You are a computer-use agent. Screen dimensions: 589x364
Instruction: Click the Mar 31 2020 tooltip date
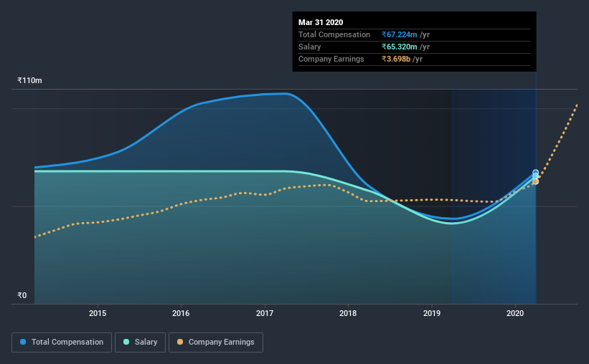[321, 22]
